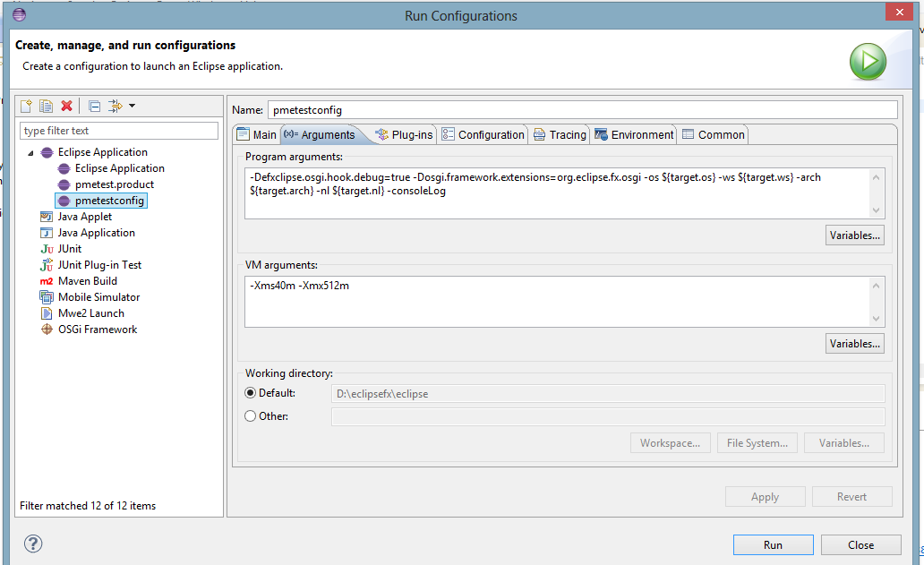Select the OSGi Framework launch type
This screenshot has height=565, width=924.
tap(89, 330)
